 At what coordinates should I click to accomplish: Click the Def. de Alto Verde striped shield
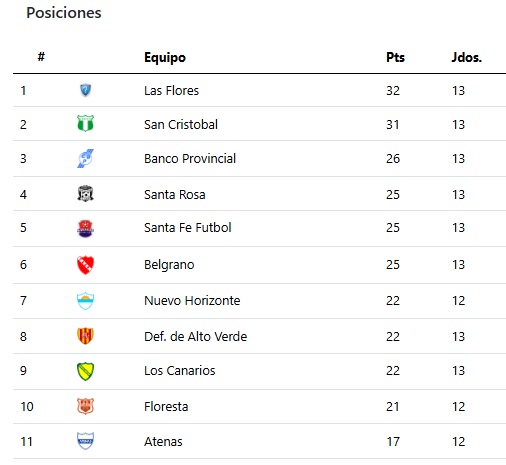(85, 336)
